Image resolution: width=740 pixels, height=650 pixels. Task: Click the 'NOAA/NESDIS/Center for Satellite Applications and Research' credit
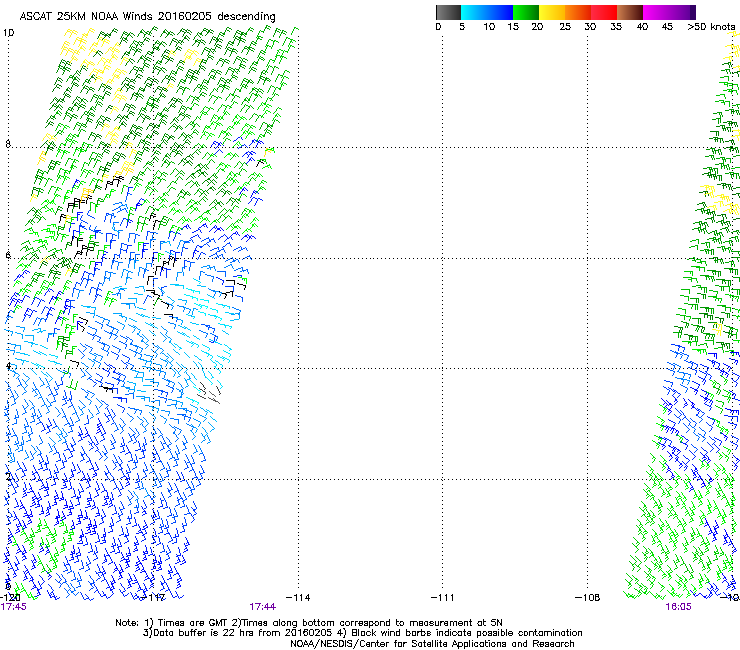tap(432, 644)
